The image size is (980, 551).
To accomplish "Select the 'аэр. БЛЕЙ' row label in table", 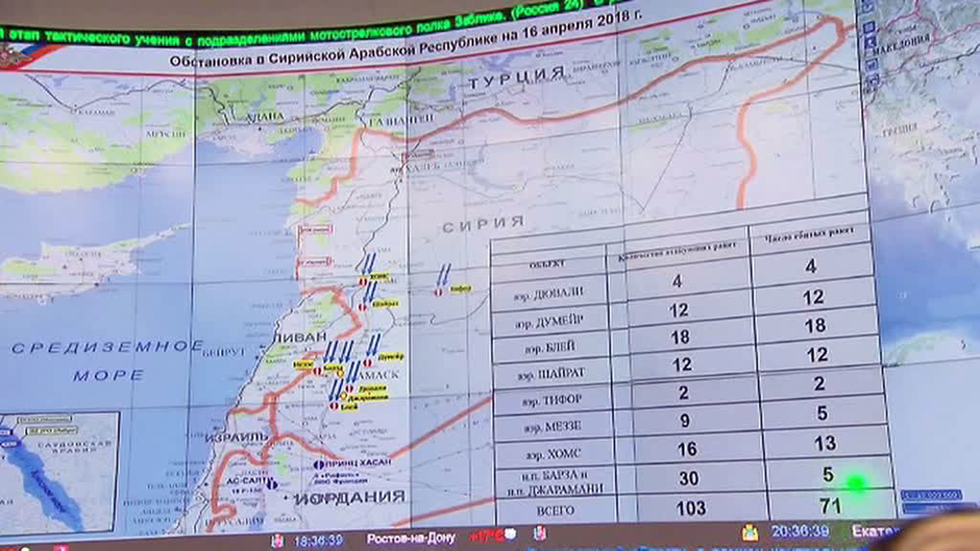I will point(549,347).
